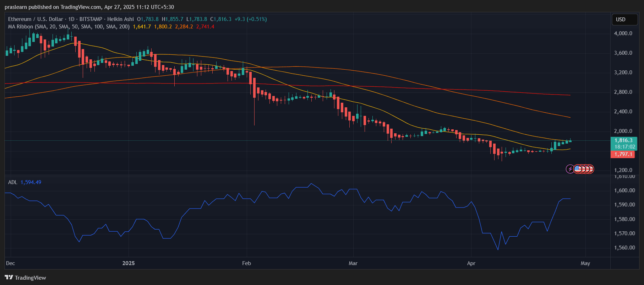The image size is (644, 285).
Task: Click the TradingView logo at bottom left
Action: [x=26, y=278]
